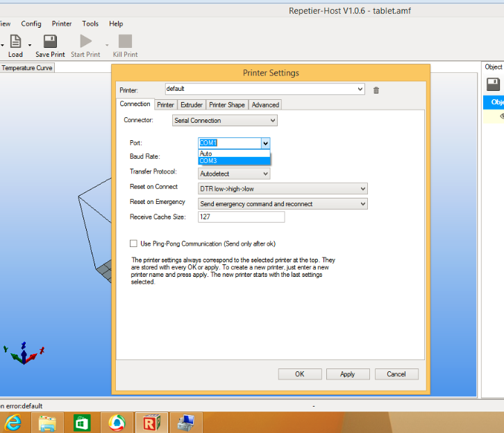Expand the Printer name dropdown
504x433 pixels.
coord(360,89)
